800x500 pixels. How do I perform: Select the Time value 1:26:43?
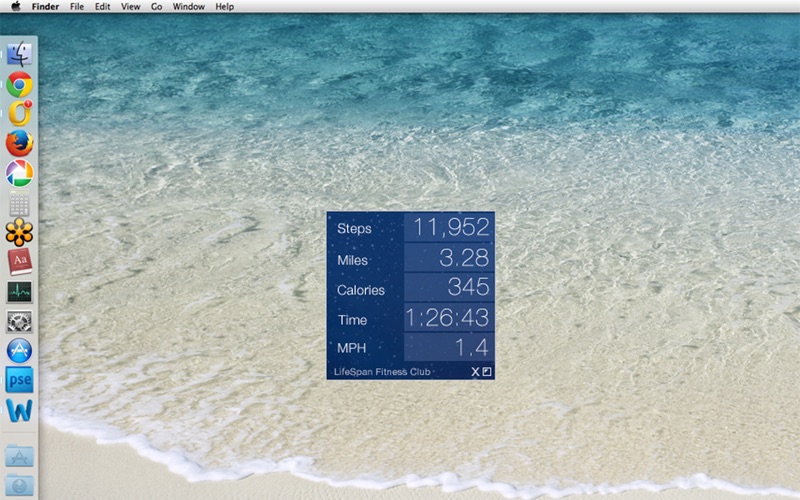[448, 319]
